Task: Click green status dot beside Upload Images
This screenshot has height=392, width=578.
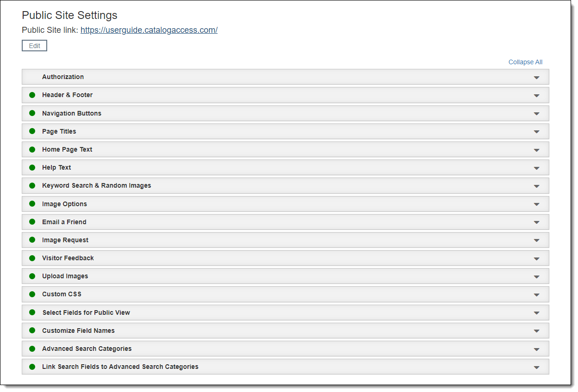Action: pyautogui.click(x=32, y=276)
